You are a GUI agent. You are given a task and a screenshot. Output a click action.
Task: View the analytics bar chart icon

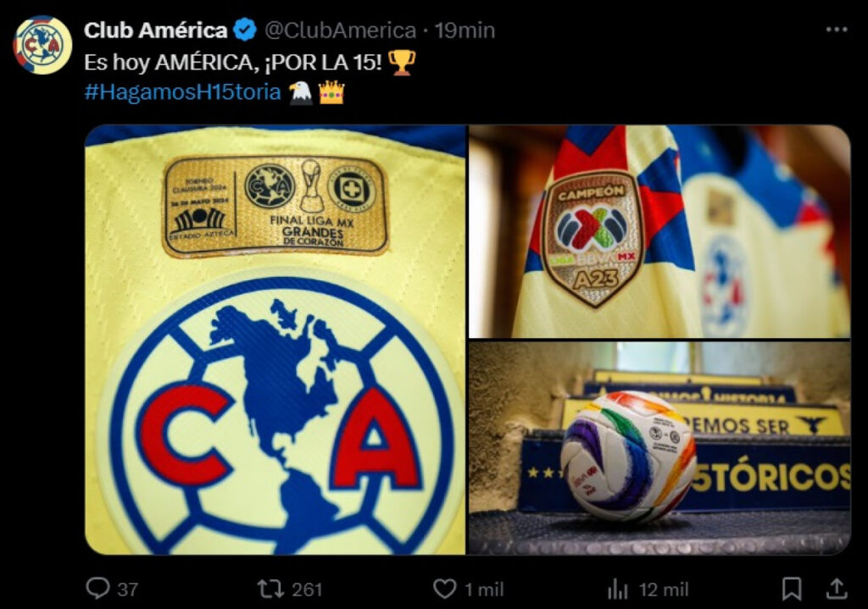(618, 589)
